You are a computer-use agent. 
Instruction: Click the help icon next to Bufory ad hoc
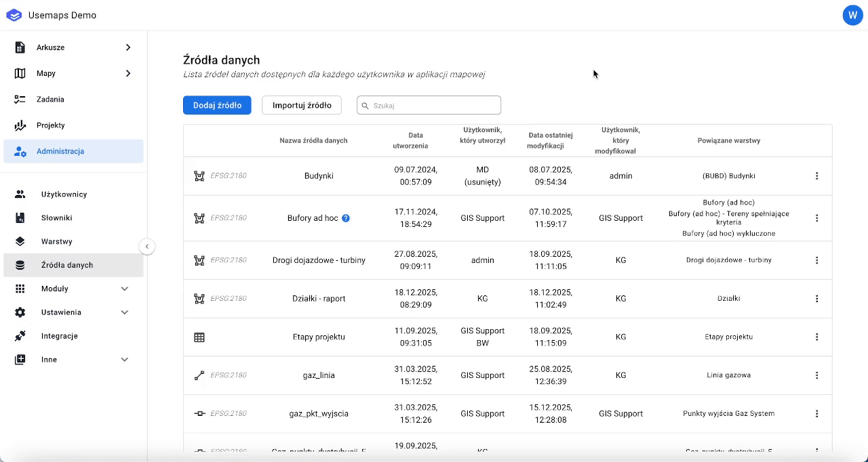(346, 218)
